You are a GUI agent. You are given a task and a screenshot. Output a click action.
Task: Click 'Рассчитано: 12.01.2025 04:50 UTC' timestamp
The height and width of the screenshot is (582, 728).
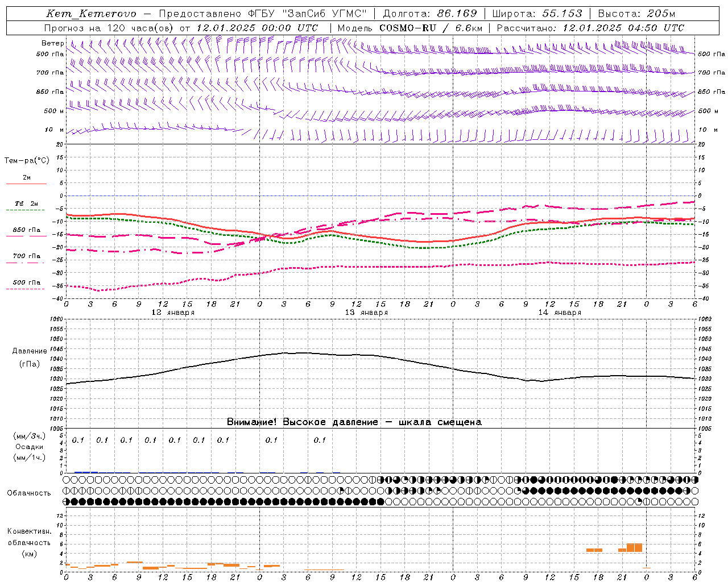point(590,28)
